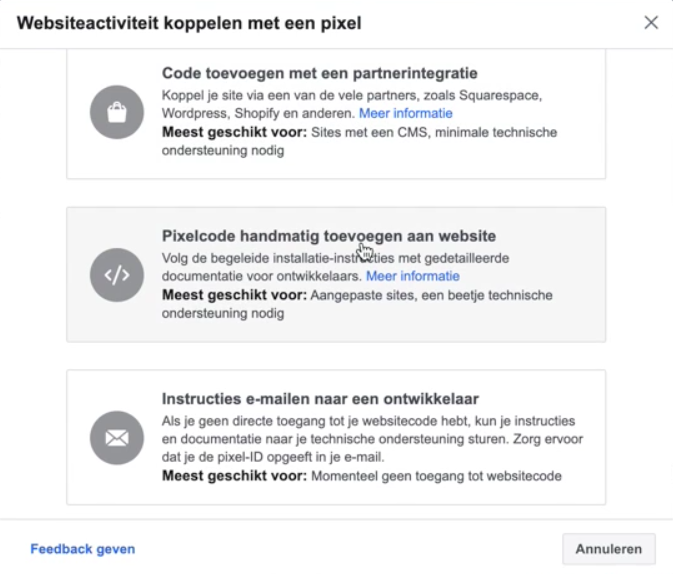Click the 'Feedback geven' link

click(83, 549)
